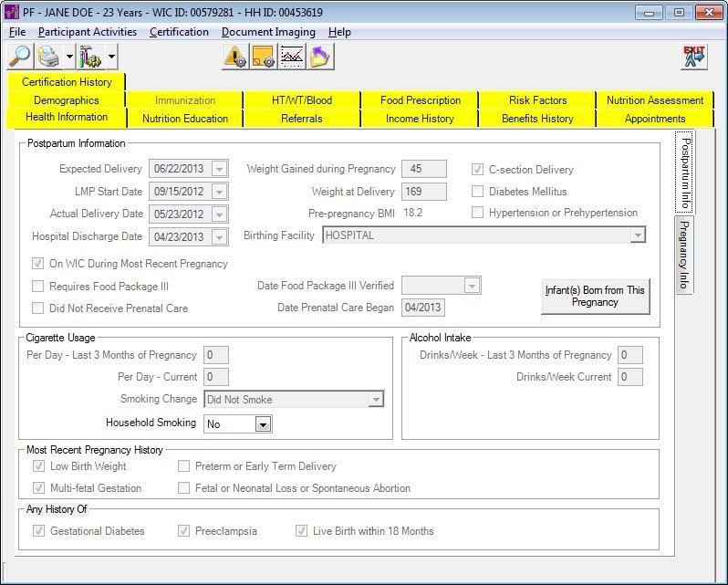The height and width of the screenshot is (585, 728).
Task: Switch to Appointments tab
Action: pyautogui.click(x=655, y=119)
